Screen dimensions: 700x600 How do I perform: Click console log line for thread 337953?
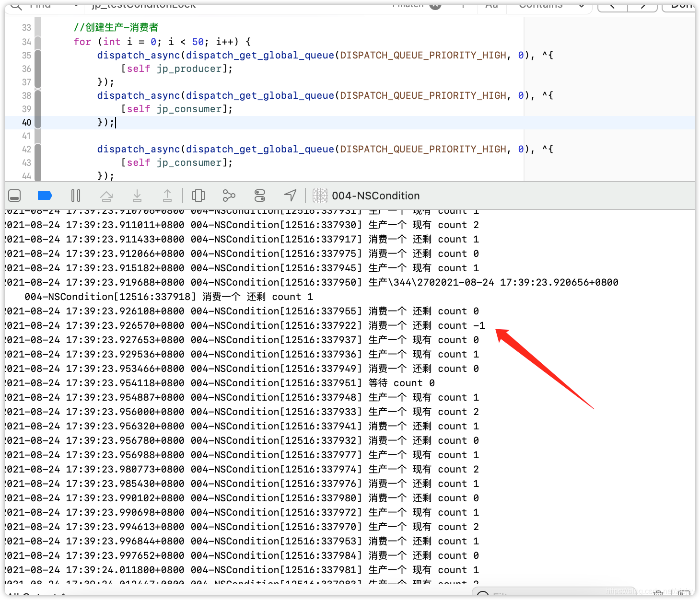242,541
